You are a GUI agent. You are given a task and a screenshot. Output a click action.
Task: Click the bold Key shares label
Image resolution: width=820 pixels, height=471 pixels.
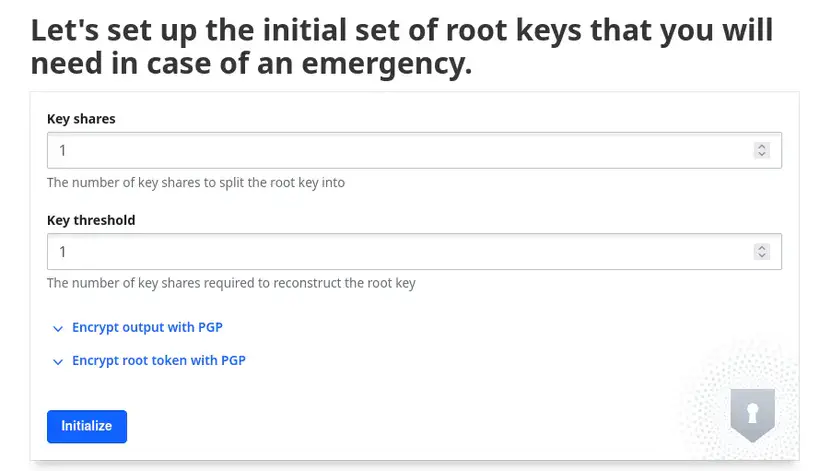(81, 119)
